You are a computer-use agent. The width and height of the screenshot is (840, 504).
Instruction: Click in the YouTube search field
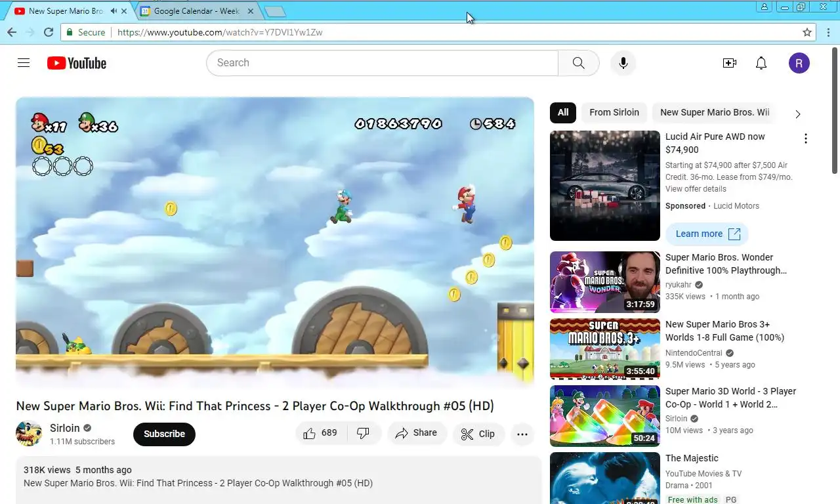382,63
